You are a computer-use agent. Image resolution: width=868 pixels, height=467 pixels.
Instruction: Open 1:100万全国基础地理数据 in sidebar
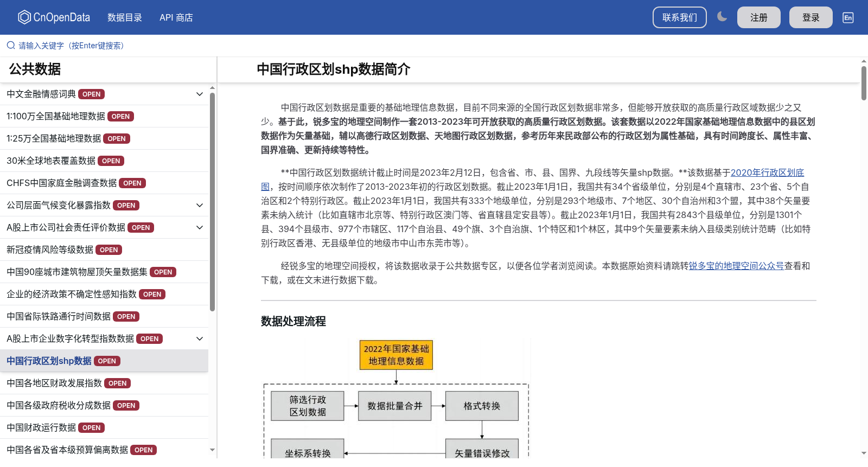[104, 116]
